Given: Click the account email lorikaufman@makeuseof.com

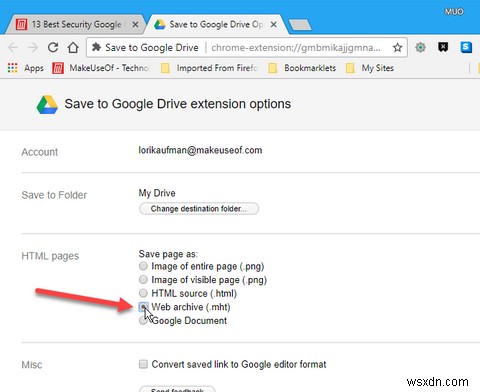Looking at the screenshot, I should pyautogui.click(x=200, y=150).
